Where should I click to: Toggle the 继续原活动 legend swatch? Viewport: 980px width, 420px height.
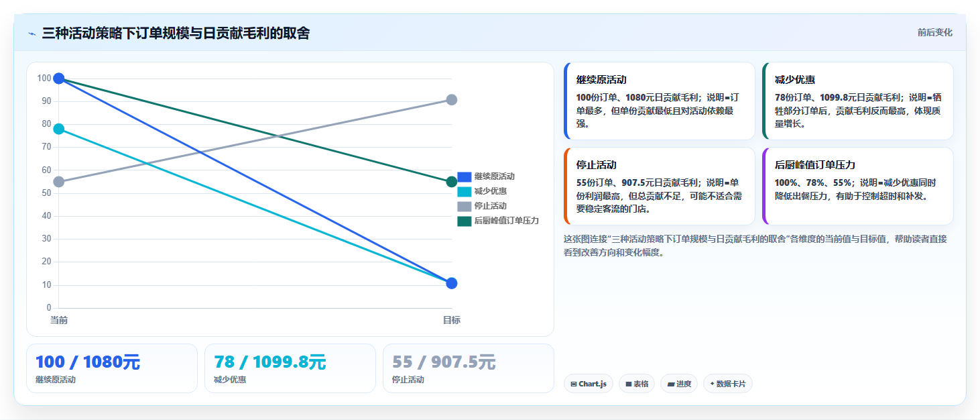[x=465, y=176]
